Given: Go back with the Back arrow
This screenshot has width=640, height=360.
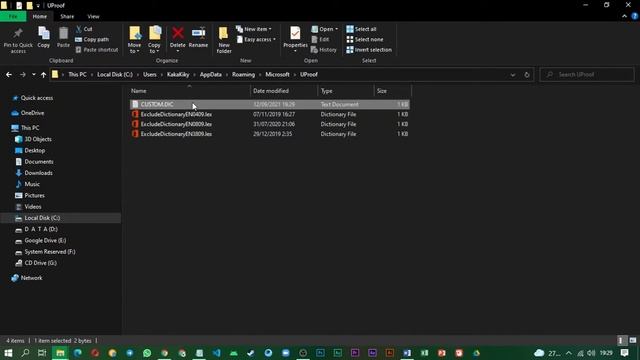Looking at the screenshot, I should tap(9, 75).
